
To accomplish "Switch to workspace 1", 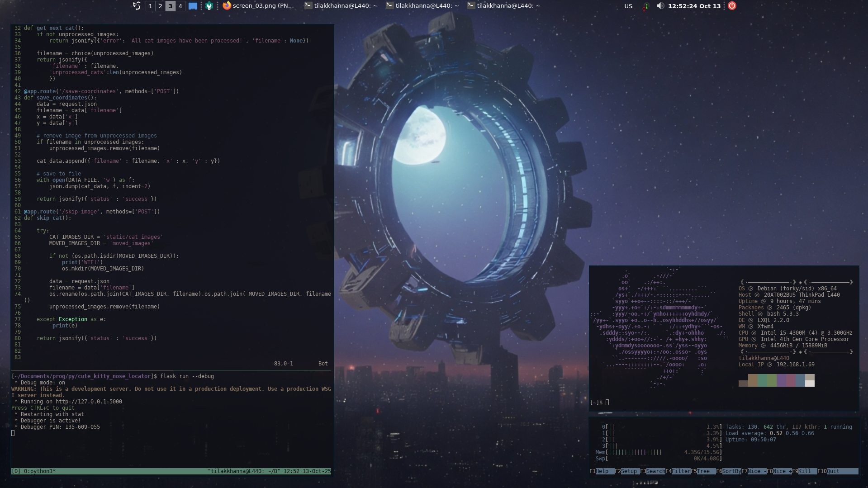I will 150,6.
